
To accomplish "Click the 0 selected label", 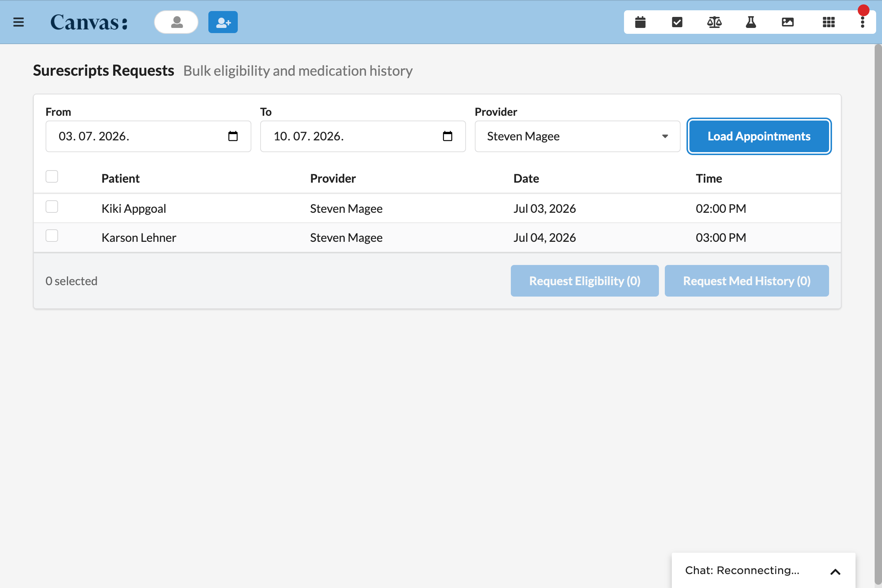I will tap(71, 281).
